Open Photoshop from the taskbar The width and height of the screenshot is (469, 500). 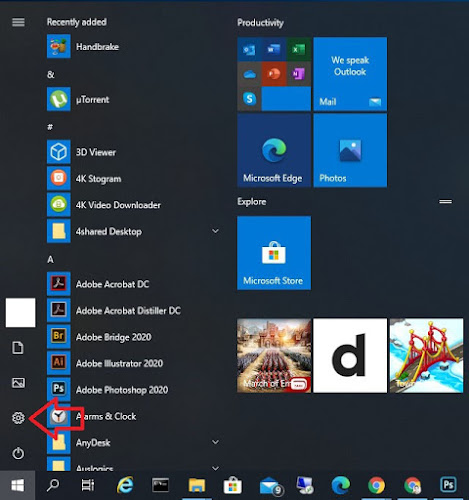coord(448,484)
